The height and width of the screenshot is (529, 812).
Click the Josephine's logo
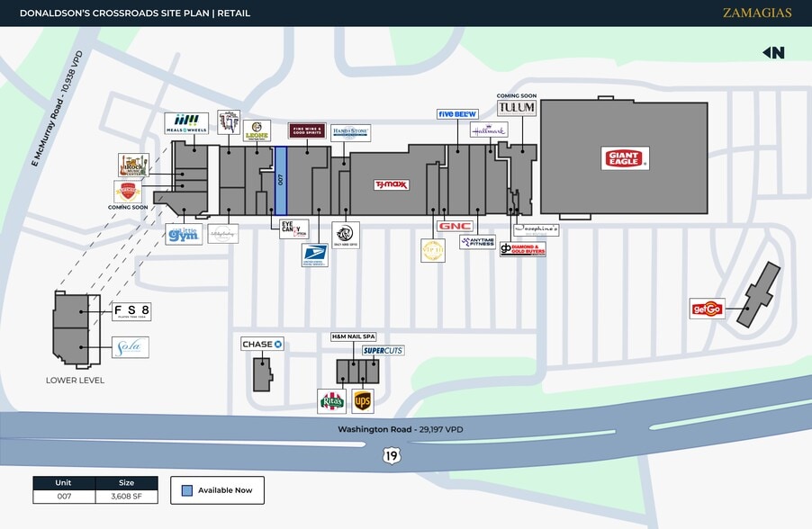pos(536,229)
